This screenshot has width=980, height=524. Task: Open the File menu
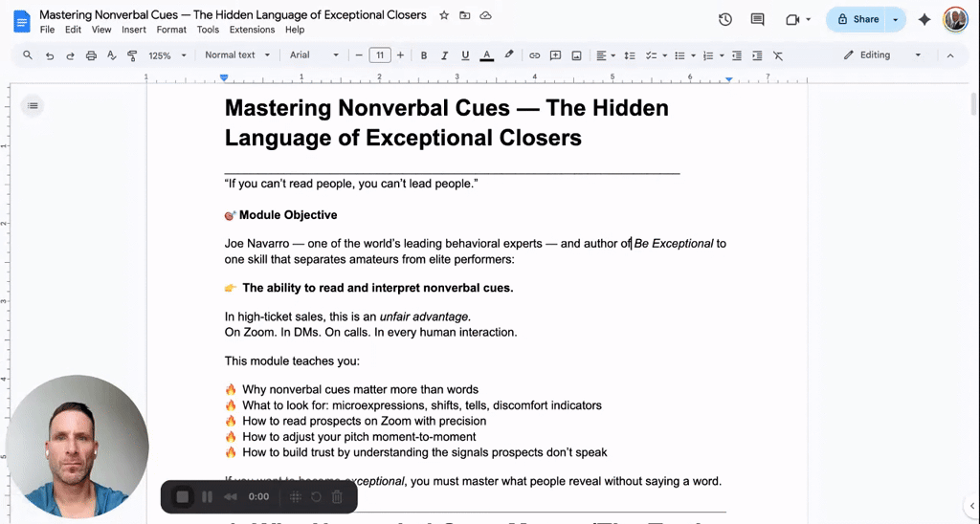pyautogui.click(x=47, y=30)
